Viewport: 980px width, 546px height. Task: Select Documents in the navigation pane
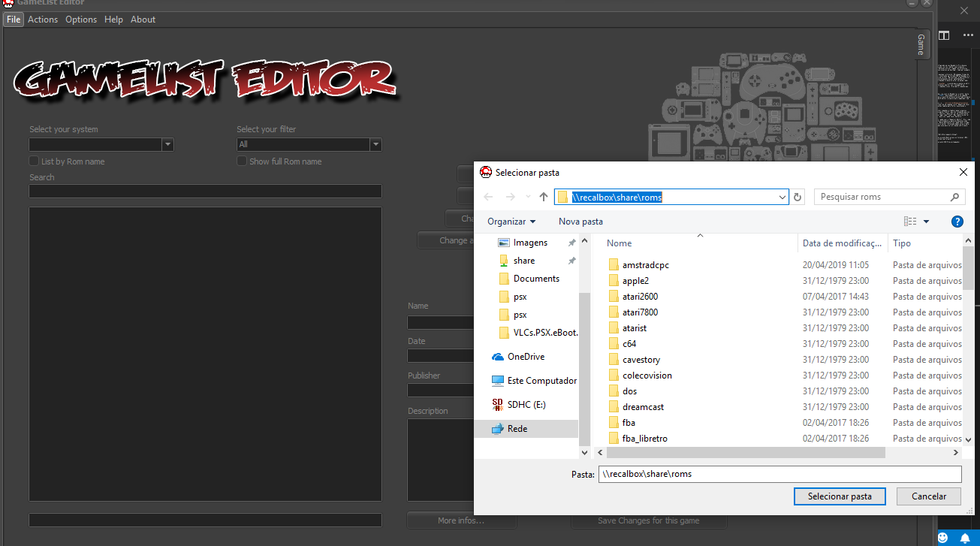(x=536, y=279)
